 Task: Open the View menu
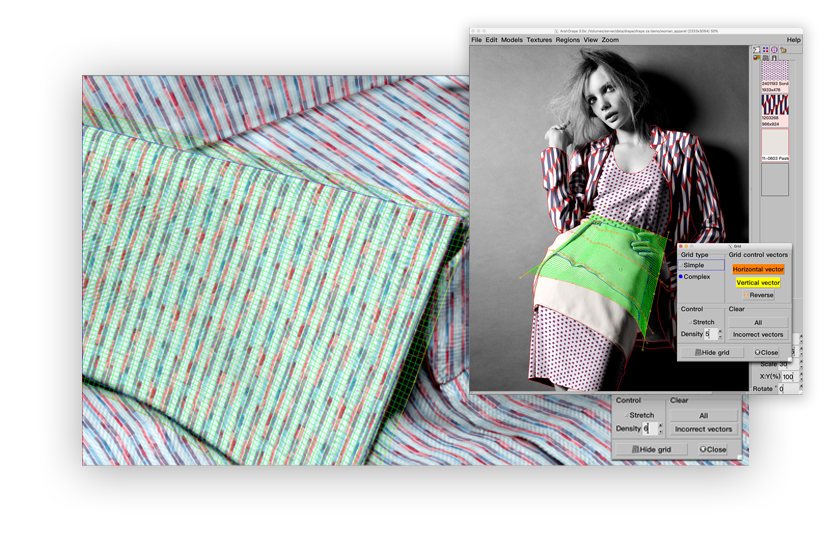click(591, 40)
